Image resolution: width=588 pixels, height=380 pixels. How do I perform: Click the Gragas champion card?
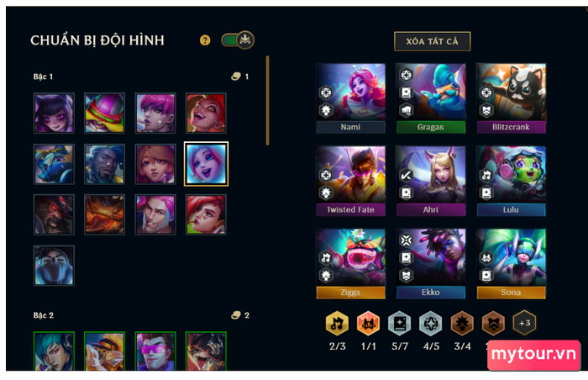[x=431, y=98]
